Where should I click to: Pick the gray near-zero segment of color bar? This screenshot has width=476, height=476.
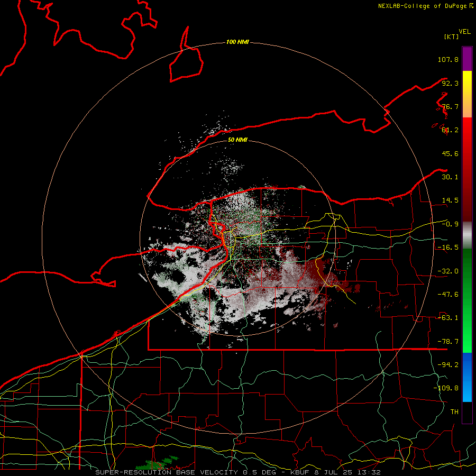coord(467,235)
